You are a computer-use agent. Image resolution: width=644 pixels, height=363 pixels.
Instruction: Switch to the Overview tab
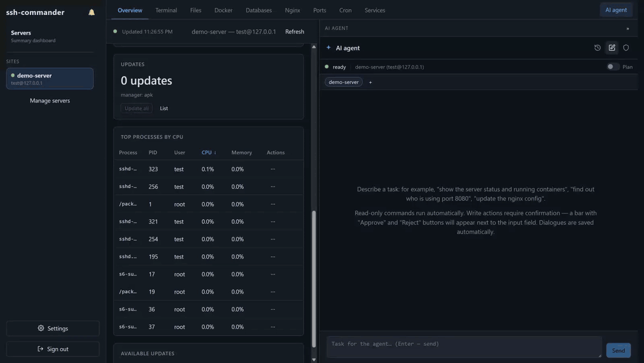pos(130,10)
